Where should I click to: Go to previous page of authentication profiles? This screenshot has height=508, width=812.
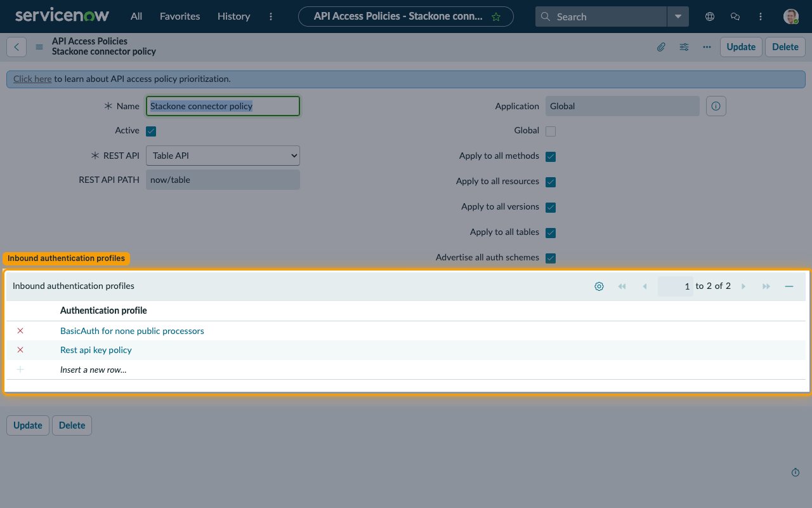tap(645, 286)
